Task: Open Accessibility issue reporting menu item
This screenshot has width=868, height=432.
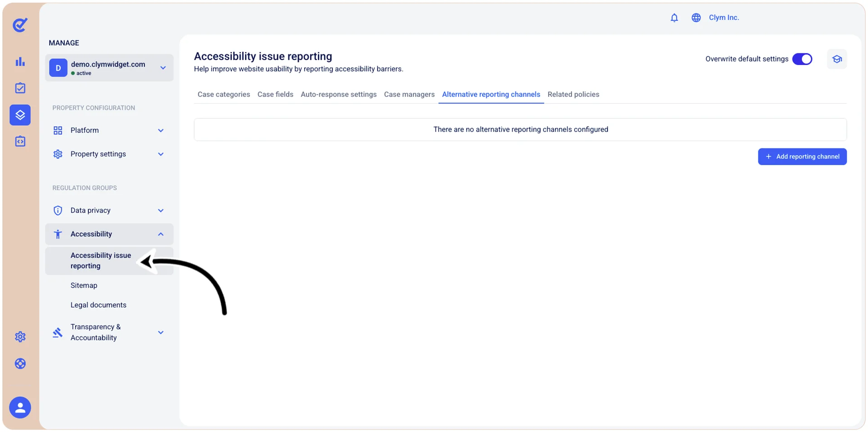Action: pyautogui.click(x=109, y=261)
